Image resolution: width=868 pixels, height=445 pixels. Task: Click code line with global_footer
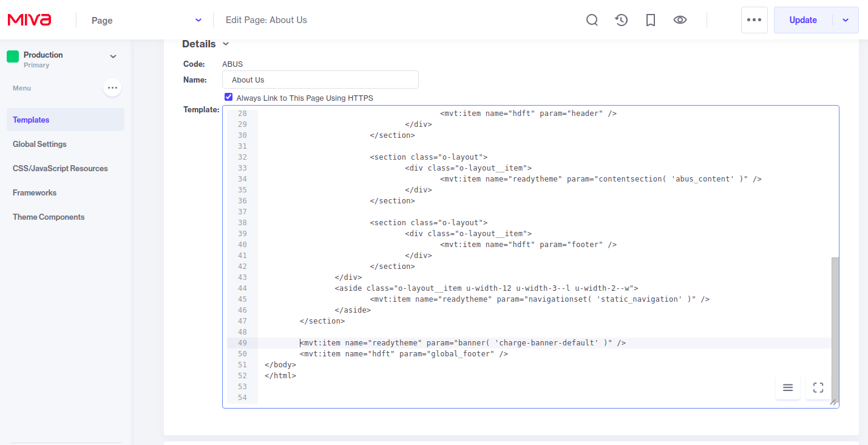[x=404, y=354]
